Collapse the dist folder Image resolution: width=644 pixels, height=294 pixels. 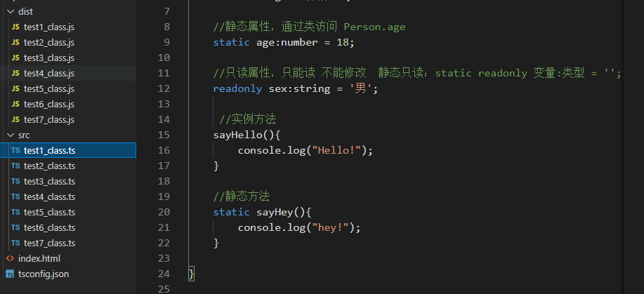[11, 11]
